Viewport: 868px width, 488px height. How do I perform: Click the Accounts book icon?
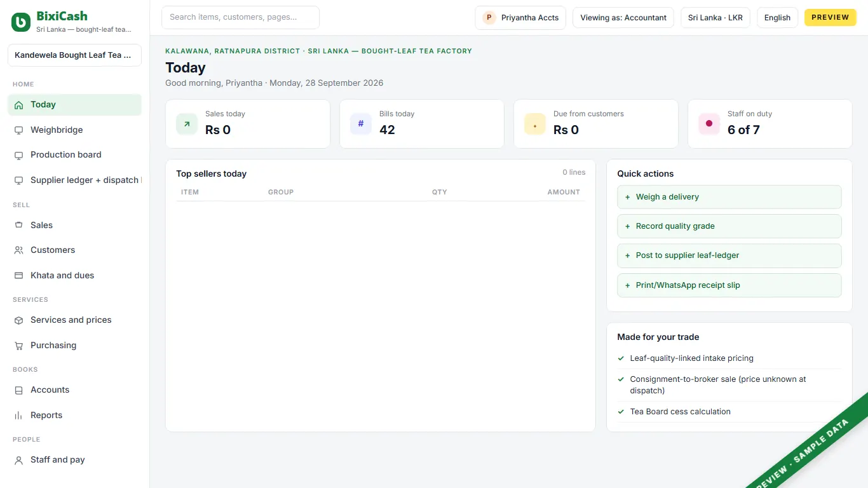(18, 390)
